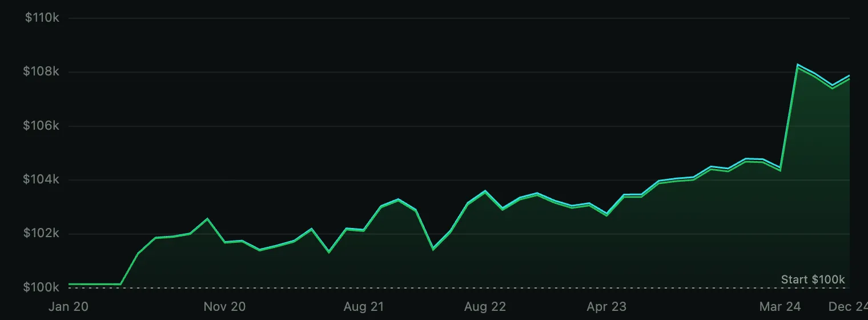
Task: Click the $102k y-axis label
Action: click(x=41, y=233)
